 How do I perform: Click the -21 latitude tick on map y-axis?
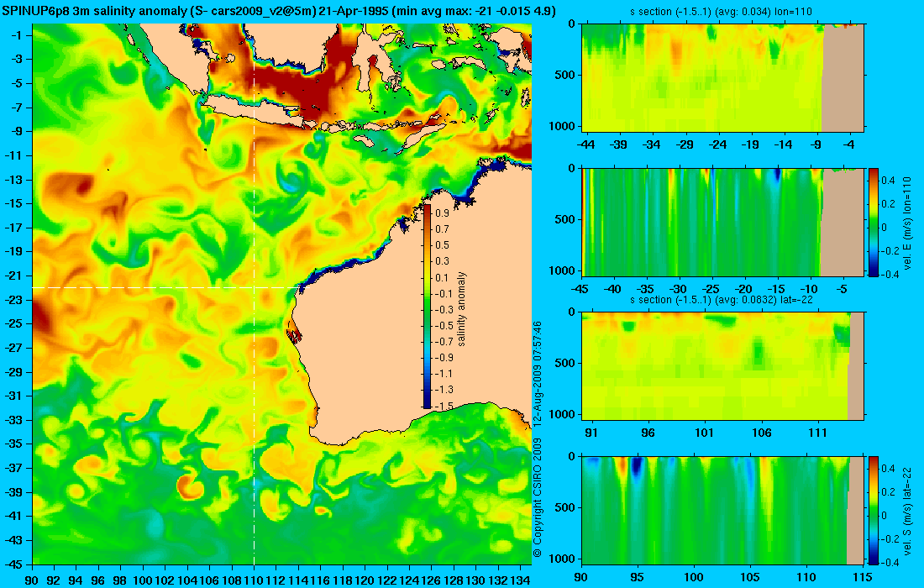(x=13, y=276)
